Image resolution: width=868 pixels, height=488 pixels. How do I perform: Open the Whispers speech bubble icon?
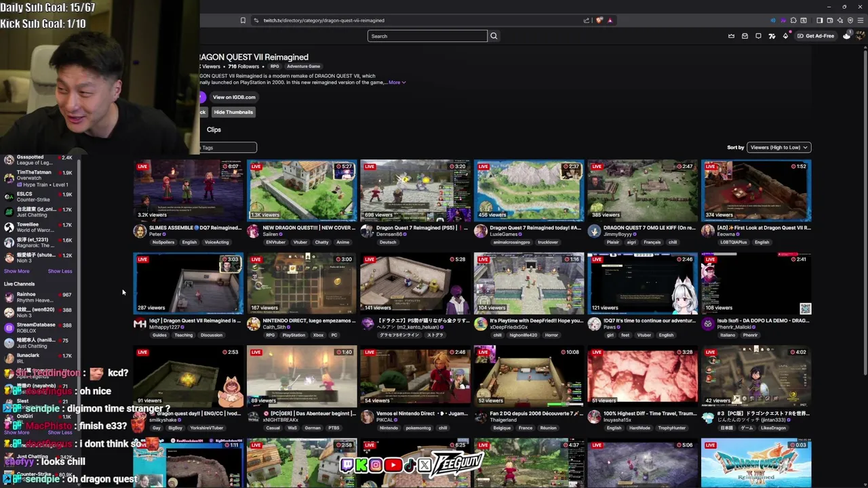click(x=758, y=36)
